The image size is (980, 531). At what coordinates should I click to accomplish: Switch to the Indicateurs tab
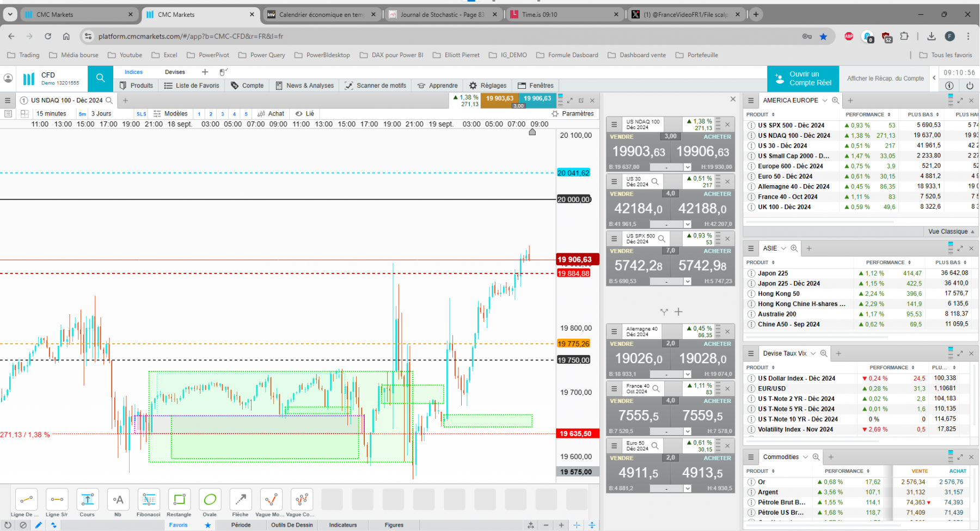click(x=343, y=525)
